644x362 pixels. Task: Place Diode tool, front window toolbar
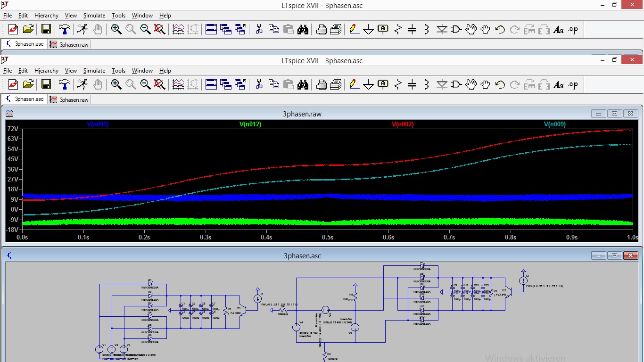(x=442, y=85)
